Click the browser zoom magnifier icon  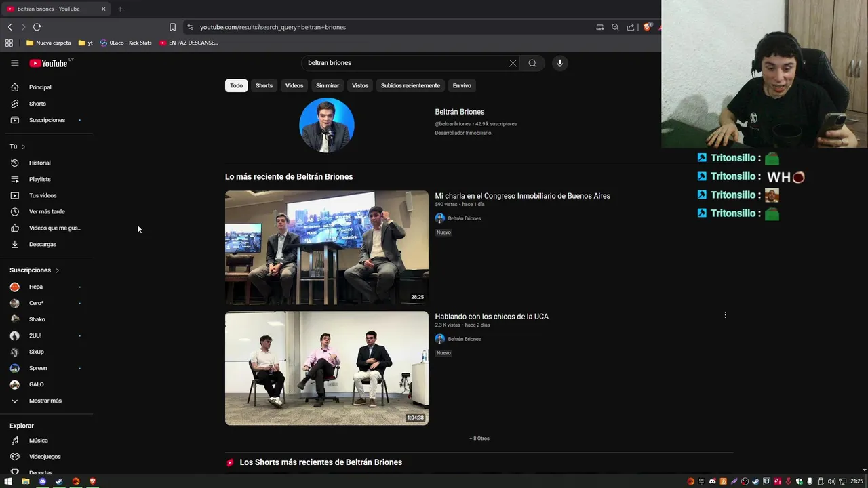tap(615, 27)
